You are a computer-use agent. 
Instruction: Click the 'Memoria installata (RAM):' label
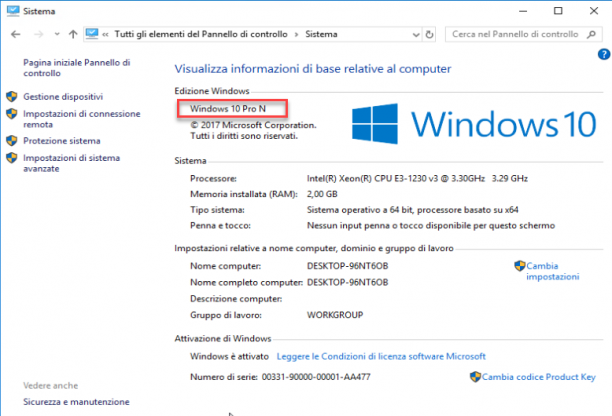point(244,194)
